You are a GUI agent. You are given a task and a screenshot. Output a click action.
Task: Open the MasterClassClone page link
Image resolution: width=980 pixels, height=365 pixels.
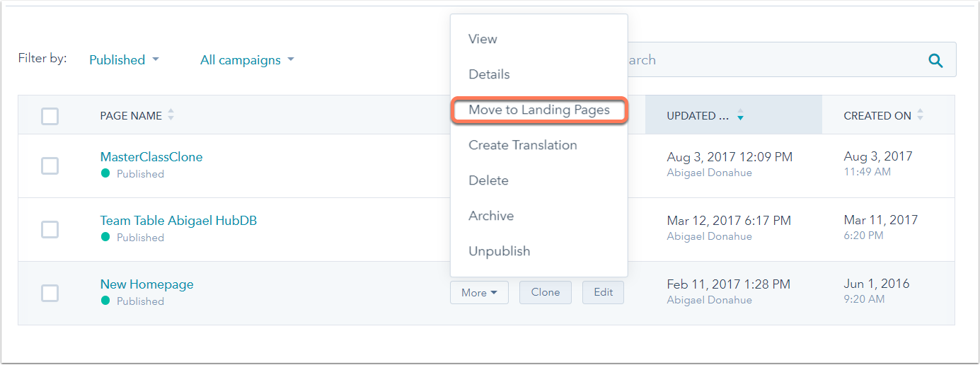[151, 157]
